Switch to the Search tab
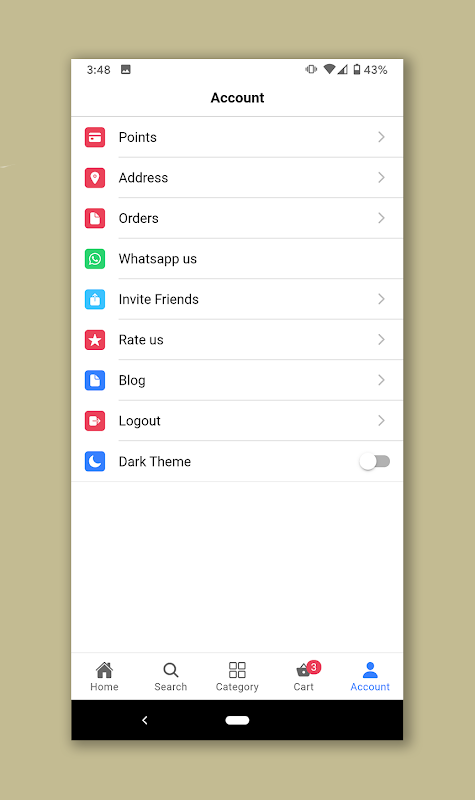Viewport: 475px width, 800px height. [171, 677]
